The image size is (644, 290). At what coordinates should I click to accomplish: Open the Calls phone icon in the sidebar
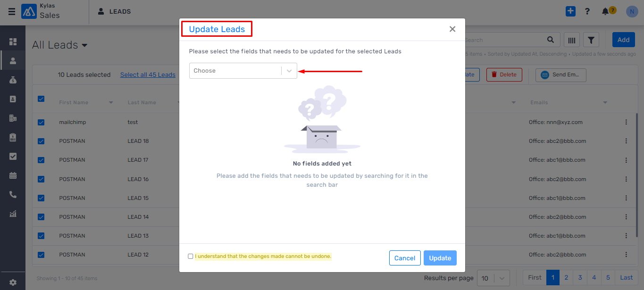click(x=13, y=194)
